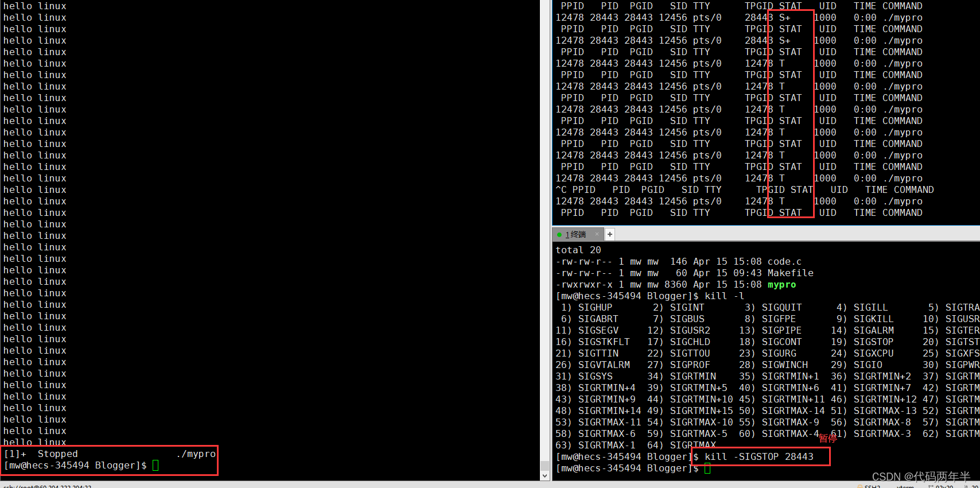980x488 pixels.
Task: Click signal "64) SIGRTMAX" in the list
Action: click(681, 446)
